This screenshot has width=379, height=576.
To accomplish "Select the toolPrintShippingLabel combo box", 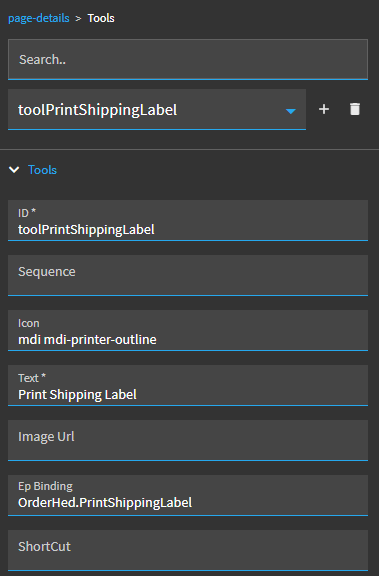I will 157,109.
